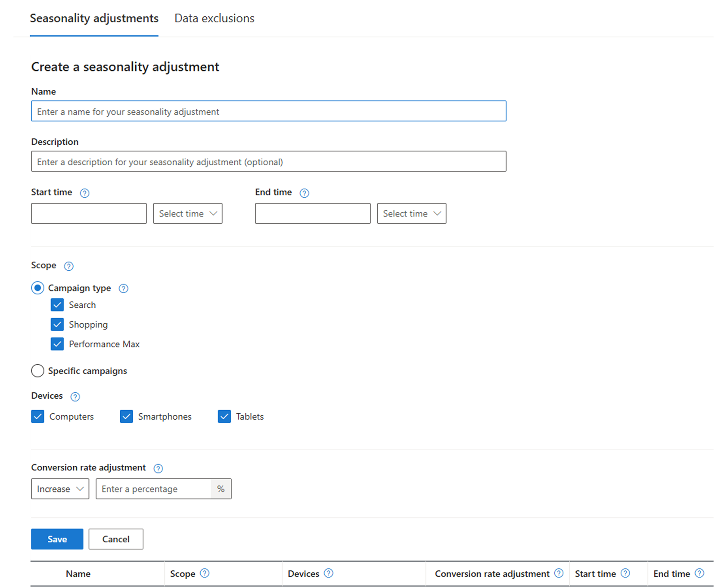The height and width of the screenshot is (588, 727).
Task: Open the Start time help tooltip
Action: 85,193
